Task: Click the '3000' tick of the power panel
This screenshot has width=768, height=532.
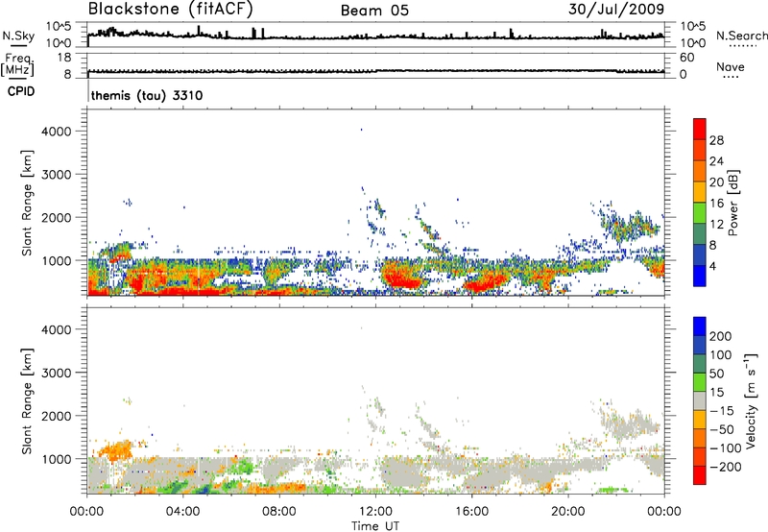Action: [x=57, y=175]
